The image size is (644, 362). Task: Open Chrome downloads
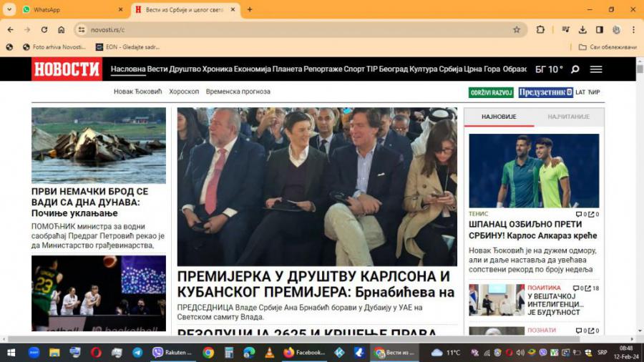[582, 29]
